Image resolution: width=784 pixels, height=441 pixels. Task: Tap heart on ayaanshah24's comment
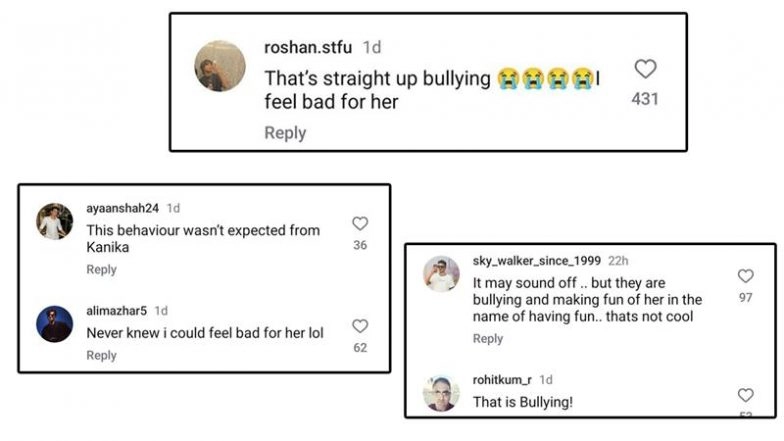[x=360, y=224]
